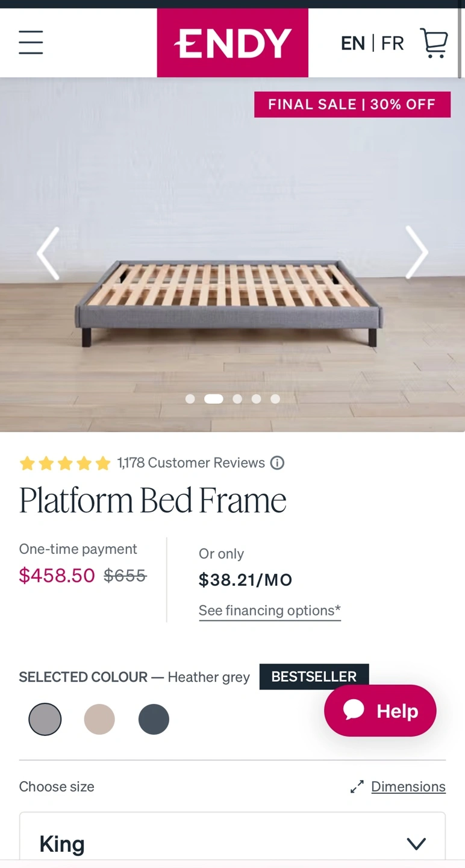Image resolution: width=465 pixels, height=868 pixels.
Task: Open the 1,178 Customer Reviews
Action: [190, 463]
